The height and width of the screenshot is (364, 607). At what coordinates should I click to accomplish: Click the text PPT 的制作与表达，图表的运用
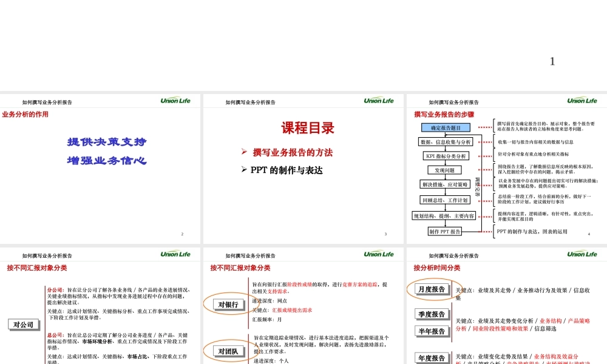coord(532,231)
